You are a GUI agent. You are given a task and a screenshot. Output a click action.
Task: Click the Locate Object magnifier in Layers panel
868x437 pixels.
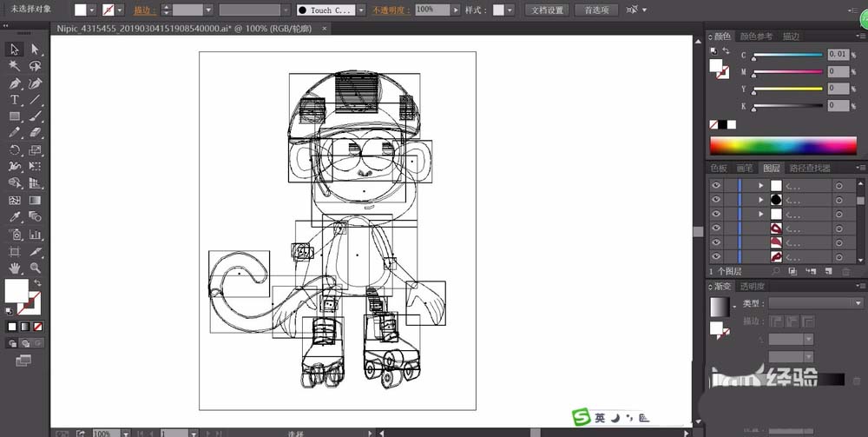[776, 271]
